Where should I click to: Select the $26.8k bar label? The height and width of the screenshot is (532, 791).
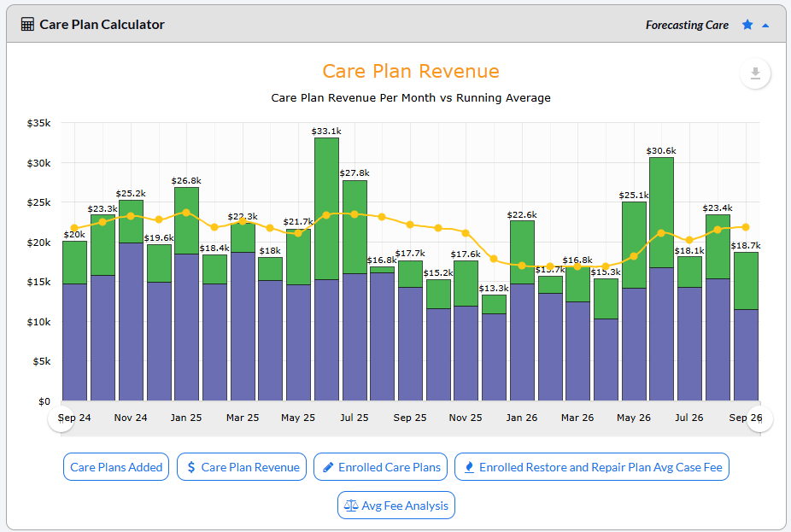tap(186, 180)
